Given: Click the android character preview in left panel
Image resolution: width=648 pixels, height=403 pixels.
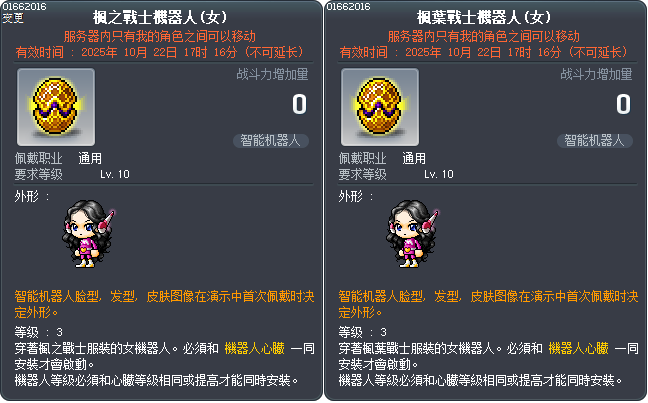Looking at the screenshot, I should [88, 234].
